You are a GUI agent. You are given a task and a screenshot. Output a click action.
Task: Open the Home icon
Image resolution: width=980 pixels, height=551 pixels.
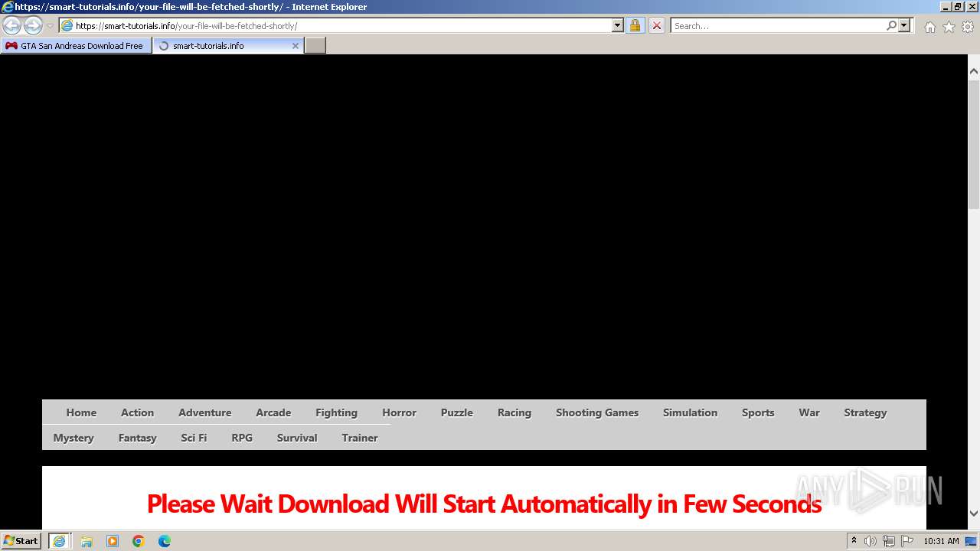[929, 27]
